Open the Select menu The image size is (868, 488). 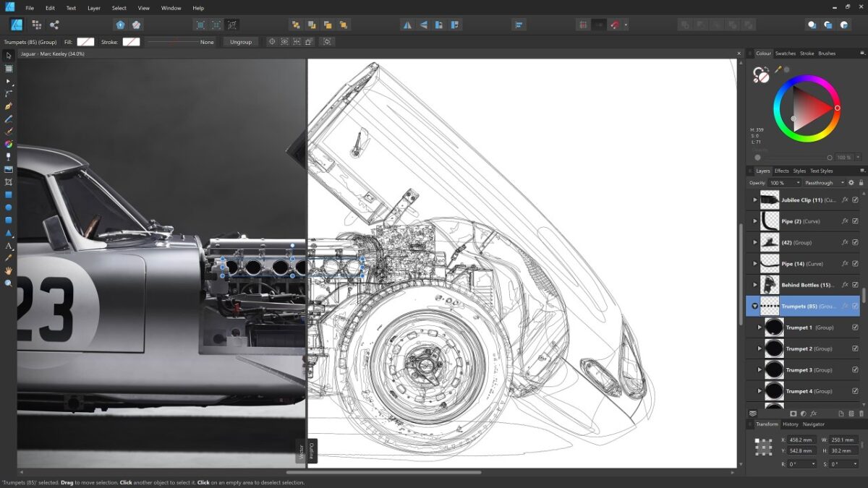click(119, 8)
